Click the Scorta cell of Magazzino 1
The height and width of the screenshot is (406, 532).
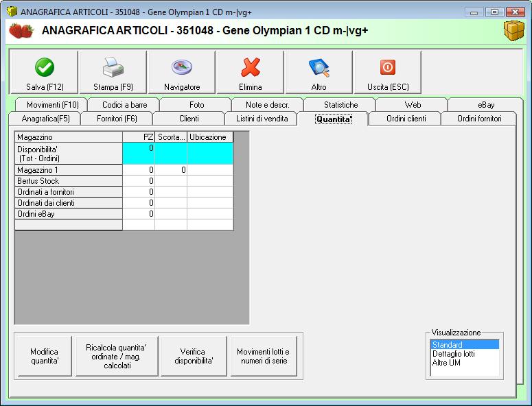171,170
